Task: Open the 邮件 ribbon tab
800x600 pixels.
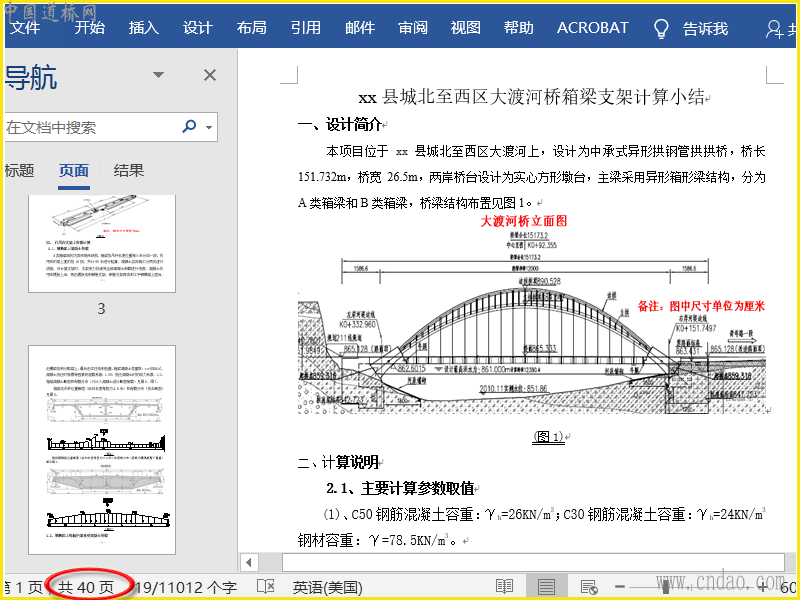Action: click(x=360, y=28)
